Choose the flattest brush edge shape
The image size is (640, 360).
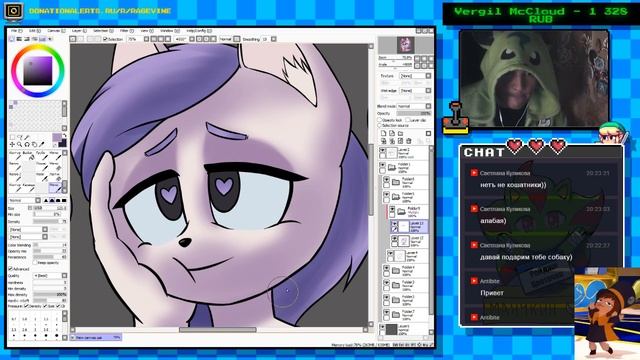click(x=64, y=200)
